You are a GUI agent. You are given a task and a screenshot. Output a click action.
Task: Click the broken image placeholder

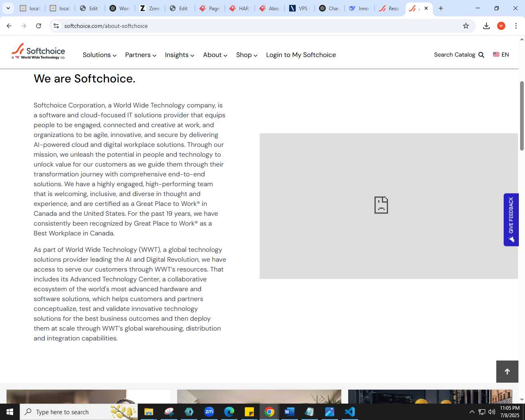(389, 206)
